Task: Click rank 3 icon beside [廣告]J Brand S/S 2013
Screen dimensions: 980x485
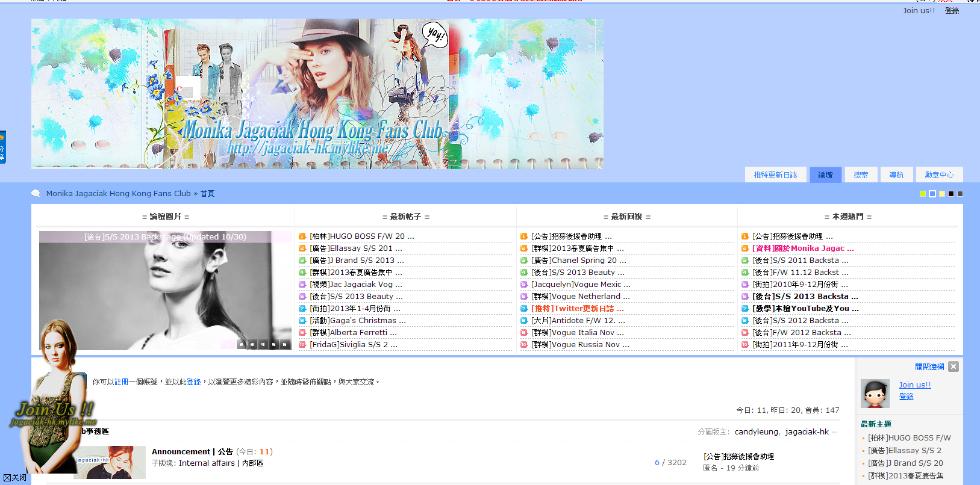Action: tap(302, 261)
